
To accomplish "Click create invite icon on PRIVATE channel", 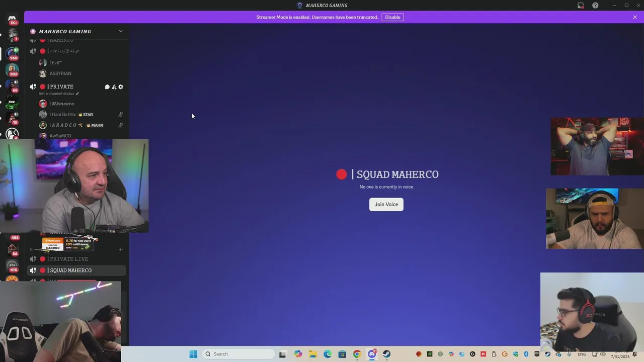I will click(114, 87).
